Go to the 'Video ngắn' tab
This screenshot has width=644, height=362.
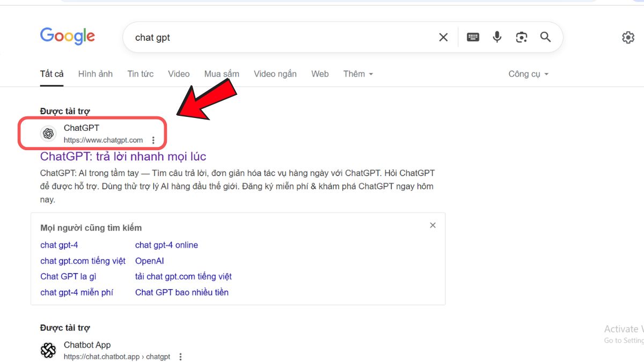point(275,74)
